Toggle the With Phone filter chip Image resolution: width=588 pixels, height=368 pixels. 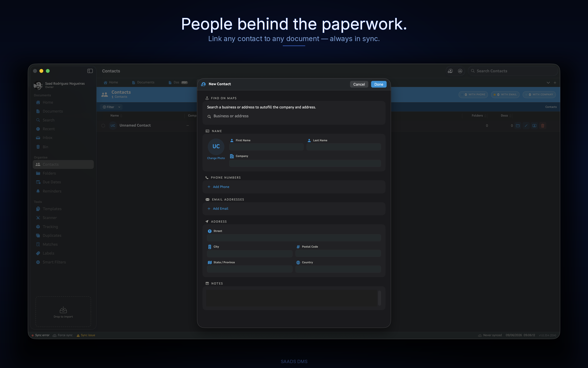point(473,94)
